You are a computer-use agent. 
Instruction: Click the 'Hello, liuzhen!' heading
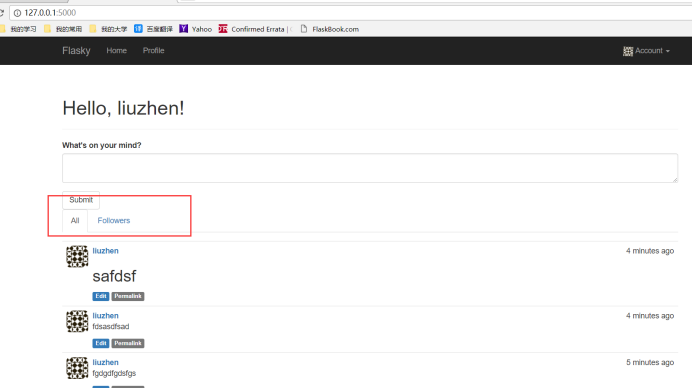(123, 108)
